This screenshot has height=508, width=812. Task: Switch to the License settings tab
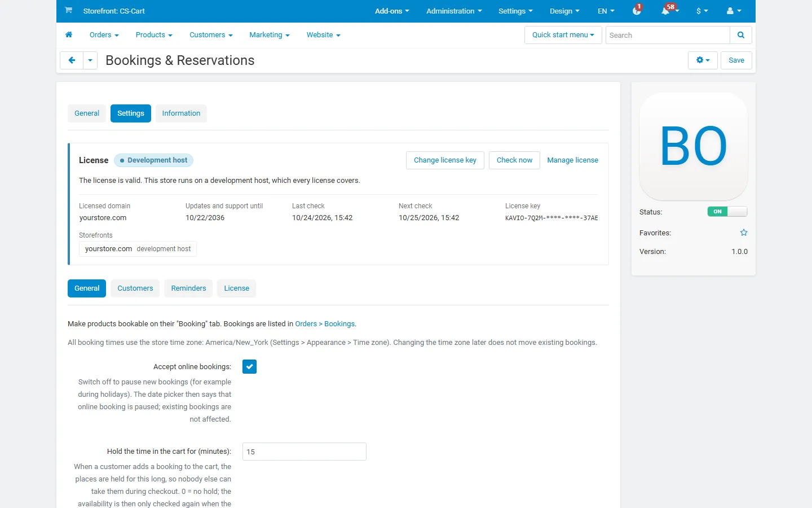tap(237, 288)
